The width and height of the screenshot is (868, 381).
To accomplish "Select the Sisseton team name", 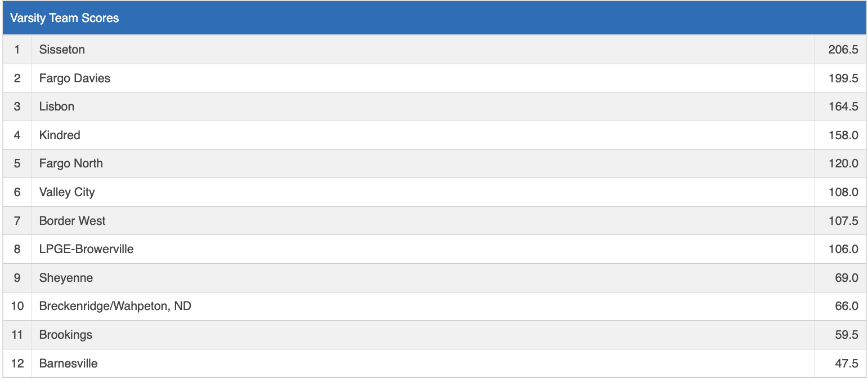I will pos(62,50).
